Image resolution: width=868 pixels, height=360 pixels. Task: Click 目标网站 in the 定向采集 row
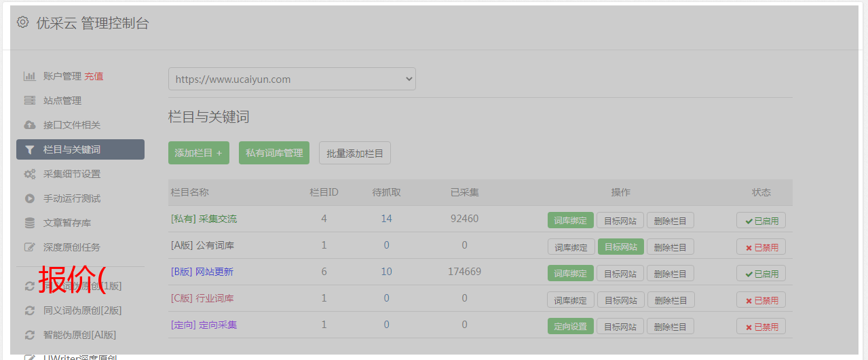point(620,326)
